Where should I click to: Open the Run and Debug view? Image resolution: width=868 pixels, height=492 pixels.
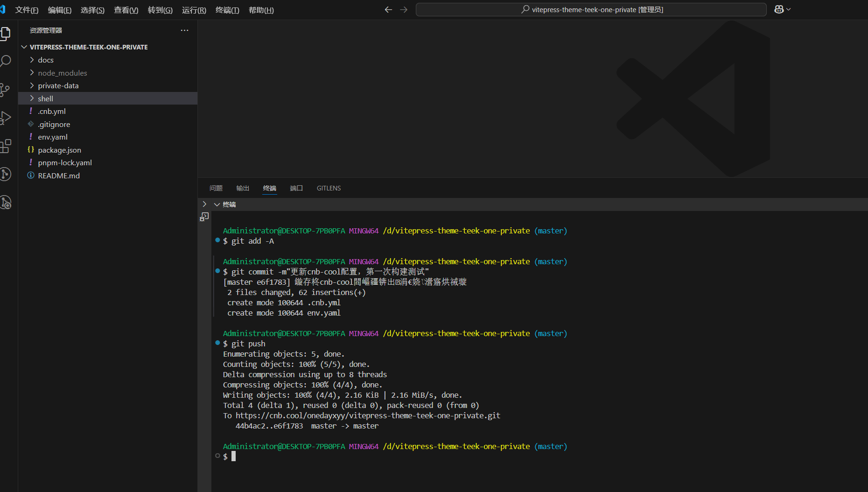point(6,118)
